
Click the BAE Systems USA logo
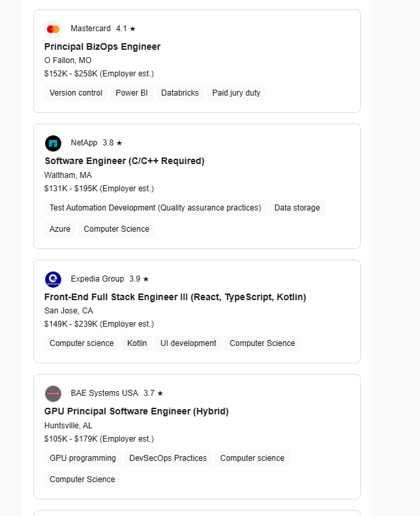click(x=53, y=393)
